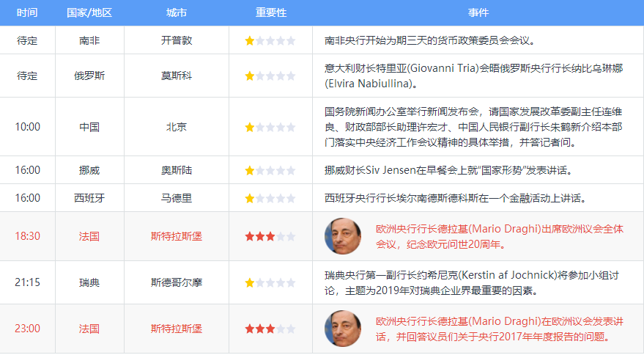
Task: Click 16:00 time in the 挪威 row
Action: (x=28, y=170)
